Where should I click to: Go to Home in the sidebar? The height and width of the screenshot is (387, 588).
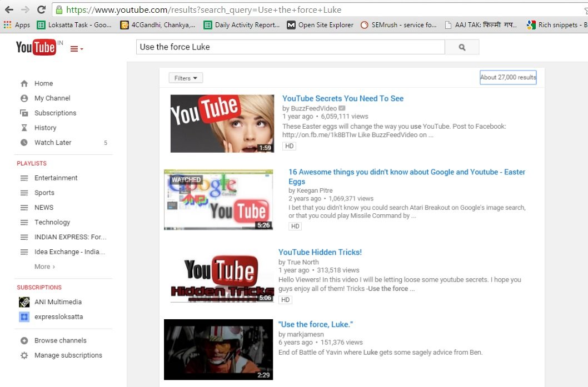(x=43, y=83)
